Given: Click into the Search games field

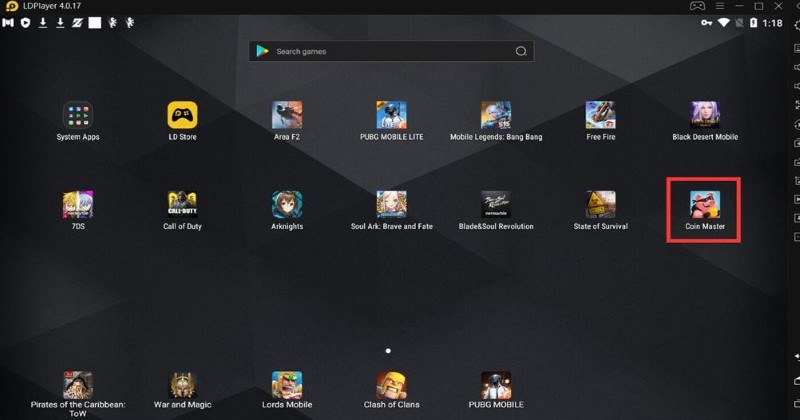Looking at the screenshot, I should tap(391, 51).
